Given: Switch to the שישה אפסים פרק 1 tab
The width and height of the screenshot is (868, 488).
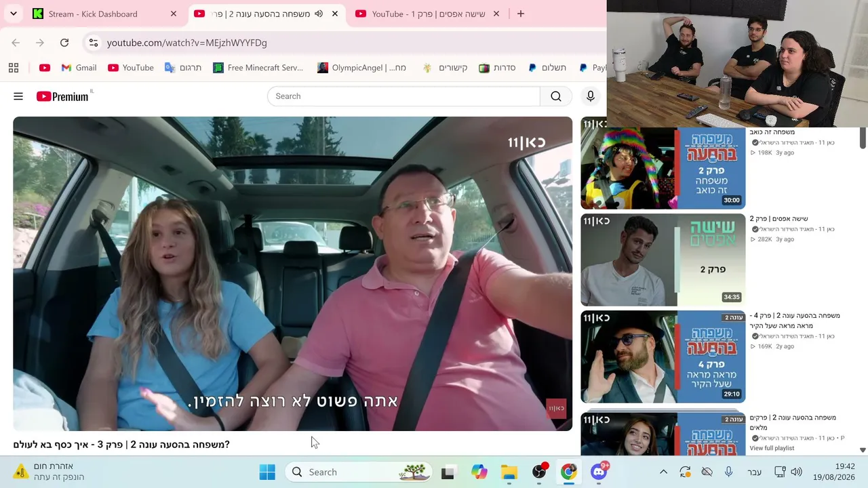Looking at the screenshot, I should pos(428,14).
